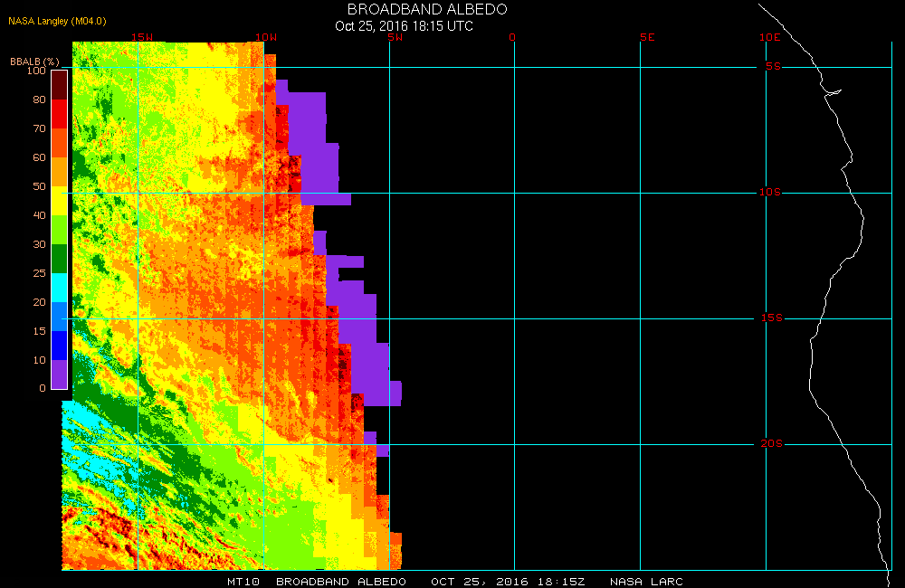Screen dimensions: 905x588
Task: Click the '15S' latitude label
Action: tap(772, 318)
